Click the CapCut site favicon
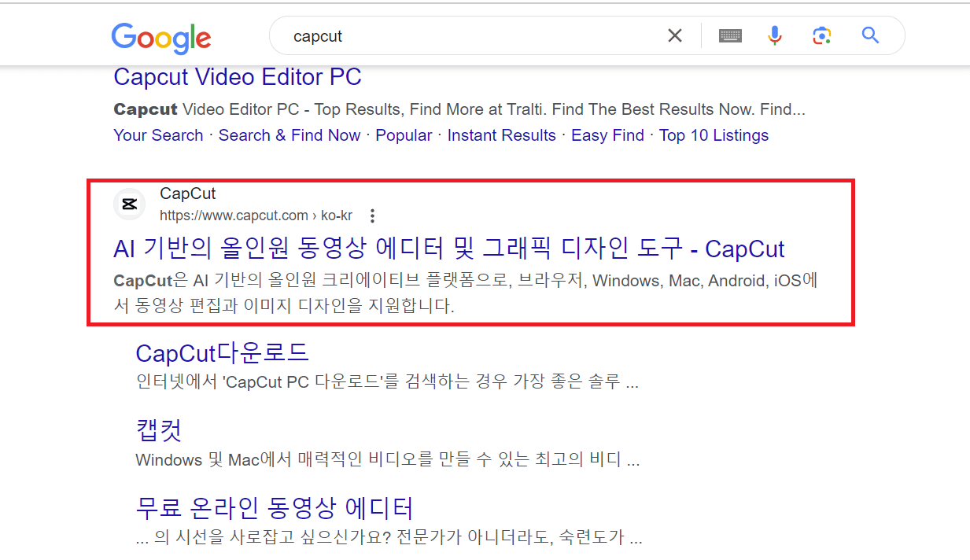The width and height of the screenshot is (970, 560). coord(130,204)
